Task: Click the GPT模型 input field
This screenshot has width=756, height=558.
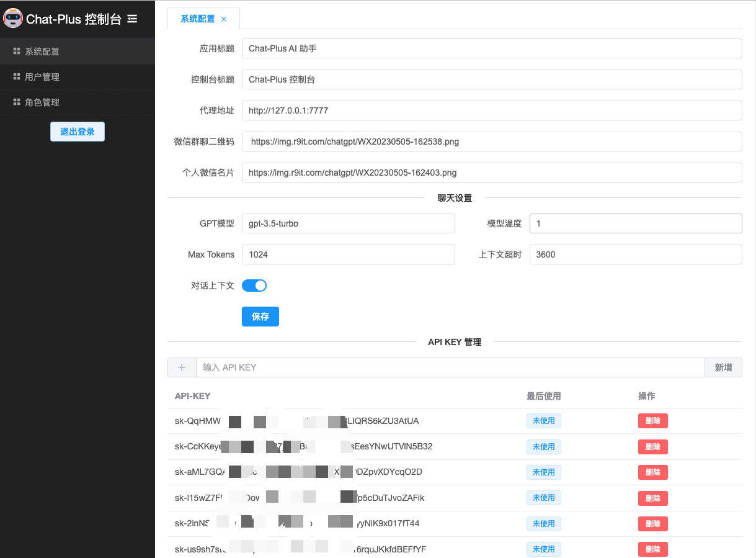Action: tap(347, 223)
